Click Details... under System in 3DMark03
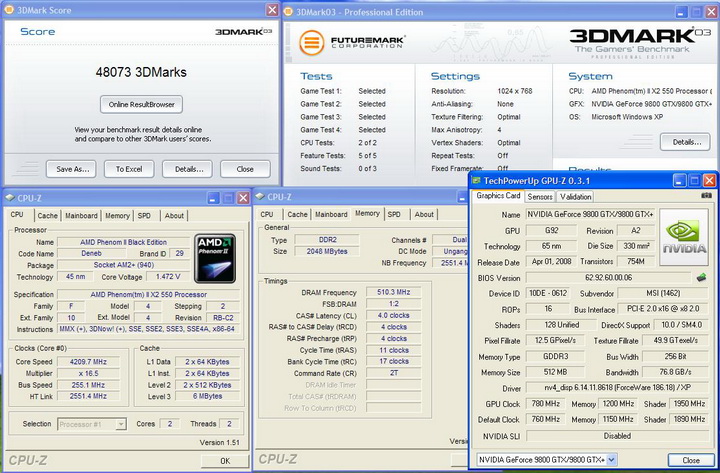Screen dimensions: 720x473 coord(685,142)
